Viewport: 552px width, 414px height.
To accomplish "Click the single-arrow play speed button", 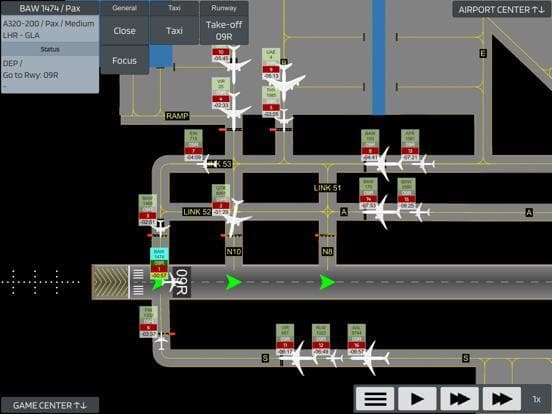I will [417, 399].
